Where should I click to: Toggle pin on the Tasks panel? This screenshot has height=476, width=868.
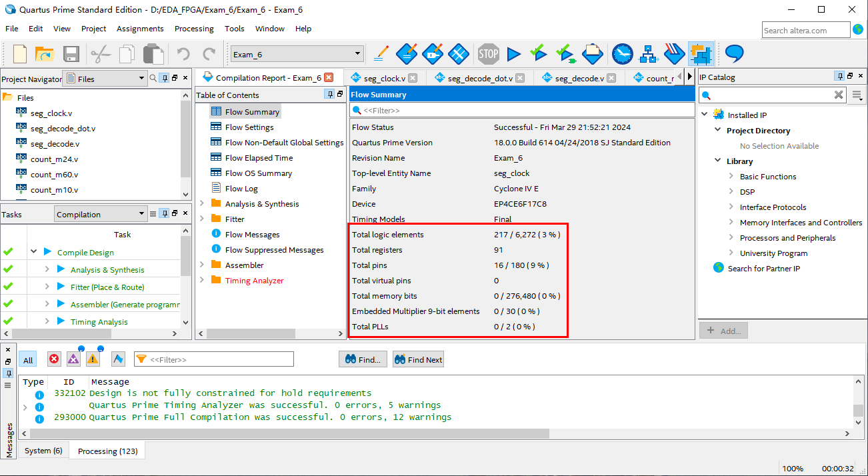coord(164,214)
